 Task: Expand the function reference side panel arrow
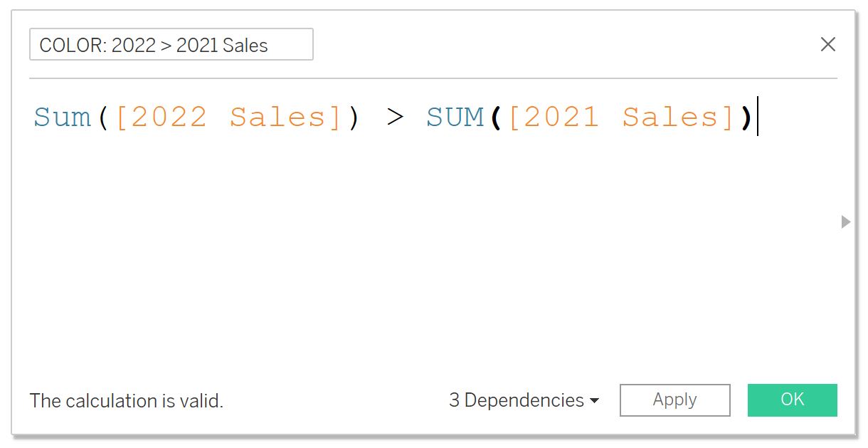(x=845, y=222)
